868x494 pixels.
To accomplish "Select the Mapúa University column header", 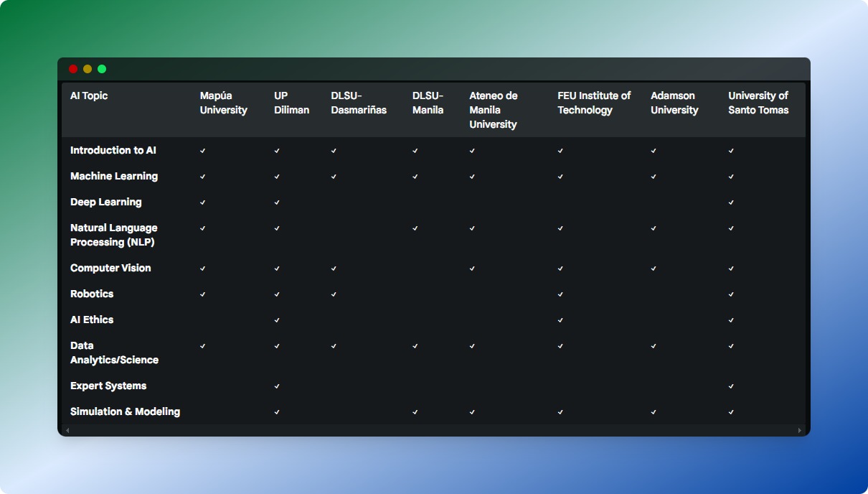I will point(224,103).
